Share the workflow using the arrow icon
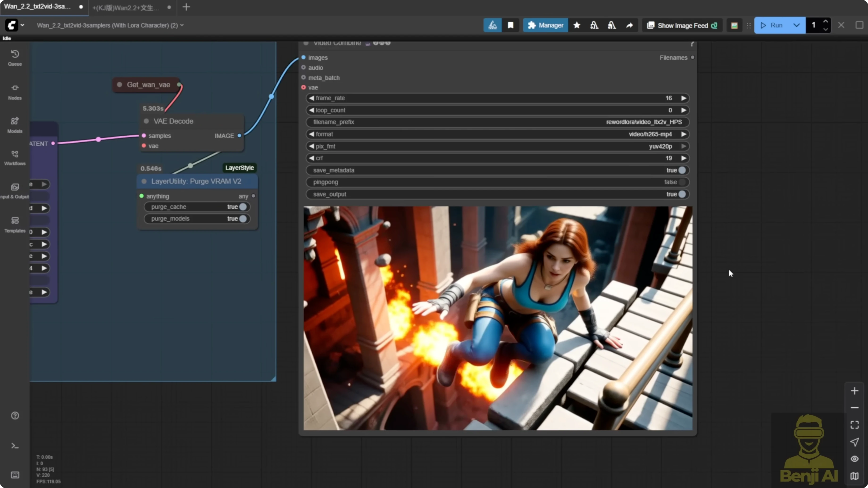Screen dimensions: 868x488 point(630,25)
